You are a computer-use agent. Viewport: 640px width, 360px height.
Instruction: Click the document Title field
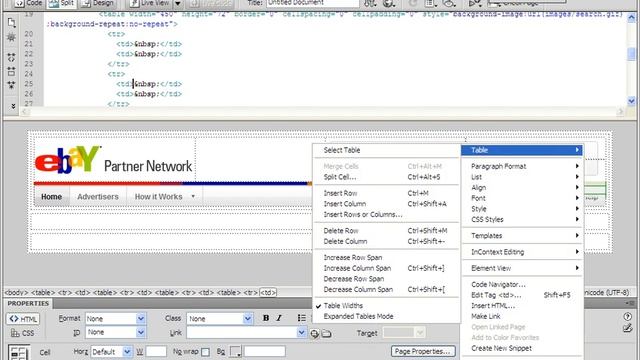coord(313,3)
